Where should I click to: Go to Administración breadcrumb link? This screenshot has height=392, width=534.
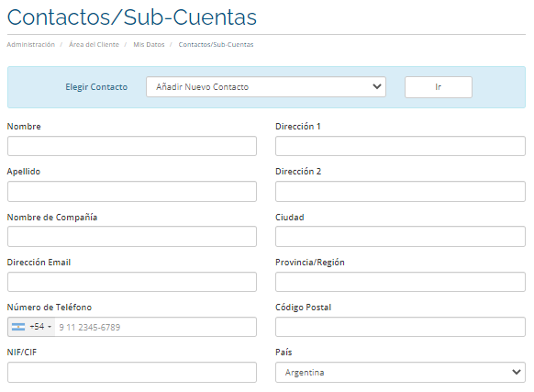point(31,45)
